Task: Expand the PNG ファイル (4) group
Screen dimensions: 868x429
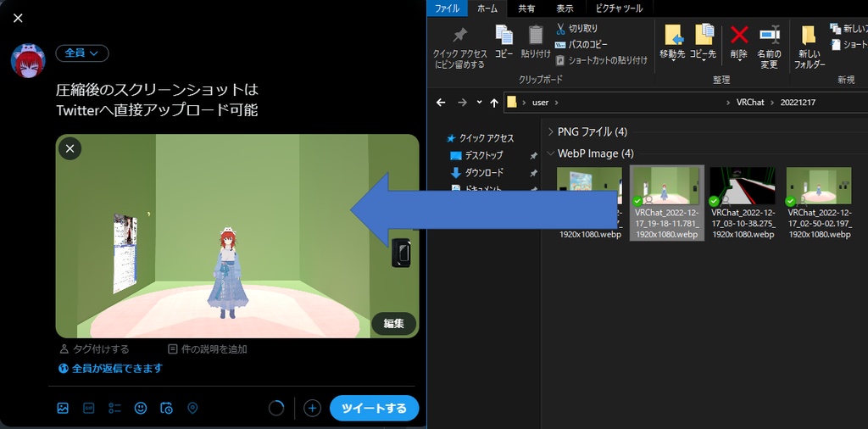Action: pos(551,131)
